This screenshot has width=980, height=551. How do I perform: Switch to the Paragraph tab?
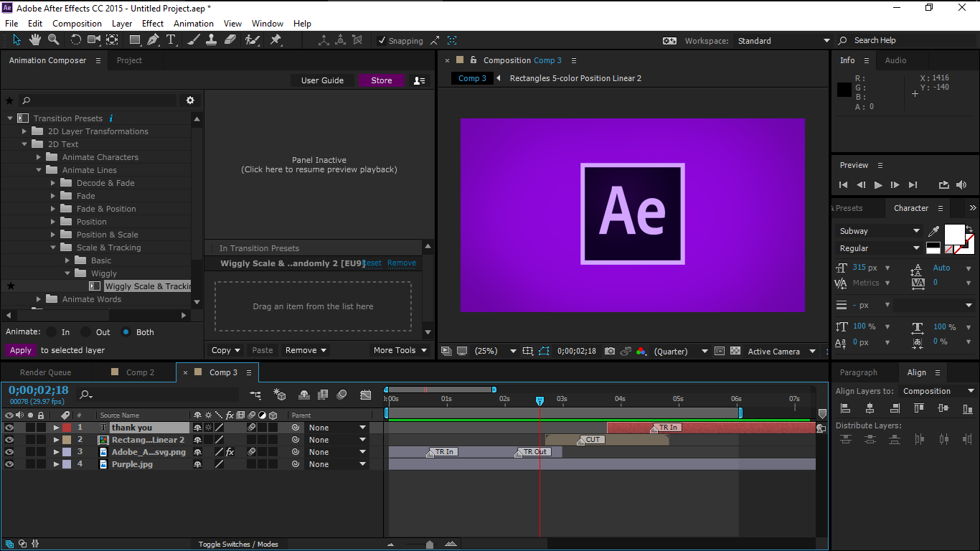point(858,372)
